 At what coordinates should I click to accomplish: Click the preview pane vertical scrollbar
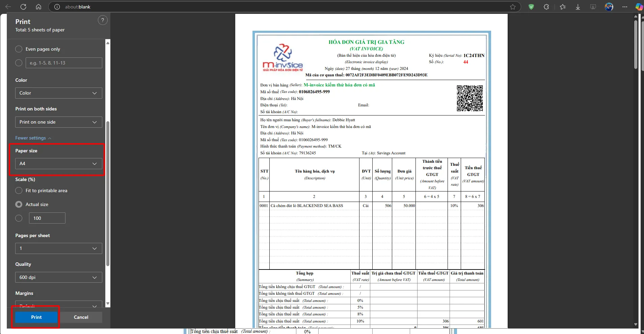click(x=636, y=45)
